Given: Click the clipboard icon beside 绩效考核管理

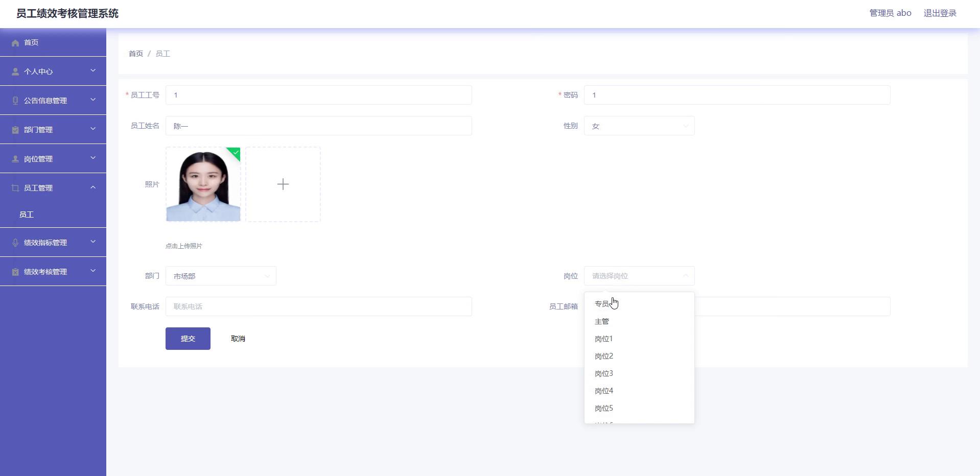Looking at the screenshot, I should pos(15,272).
